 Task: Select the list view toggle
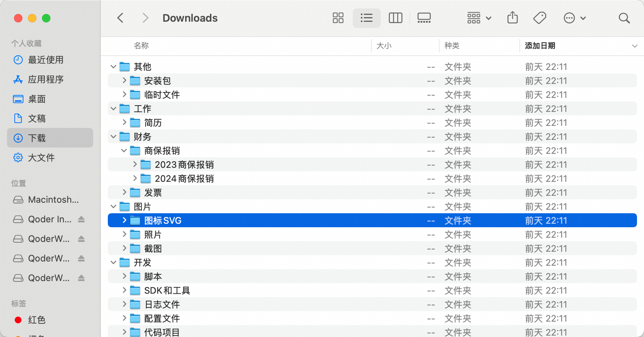tap(366, 18)
